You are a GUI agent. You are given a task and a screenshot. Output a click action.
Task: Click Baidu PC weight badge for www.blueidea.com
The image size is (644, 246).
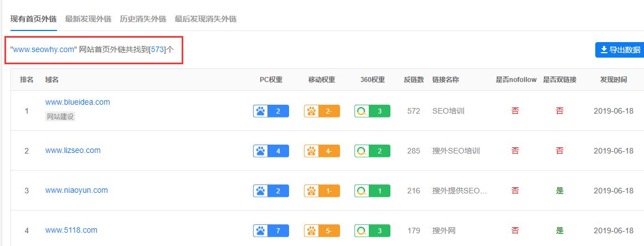[x=271, y=111]
